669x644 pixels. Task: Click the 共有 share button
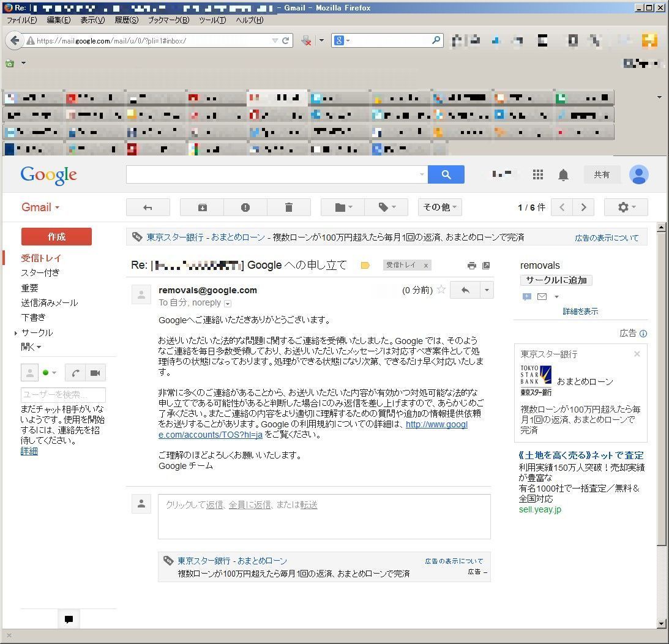tap(602, 174)
